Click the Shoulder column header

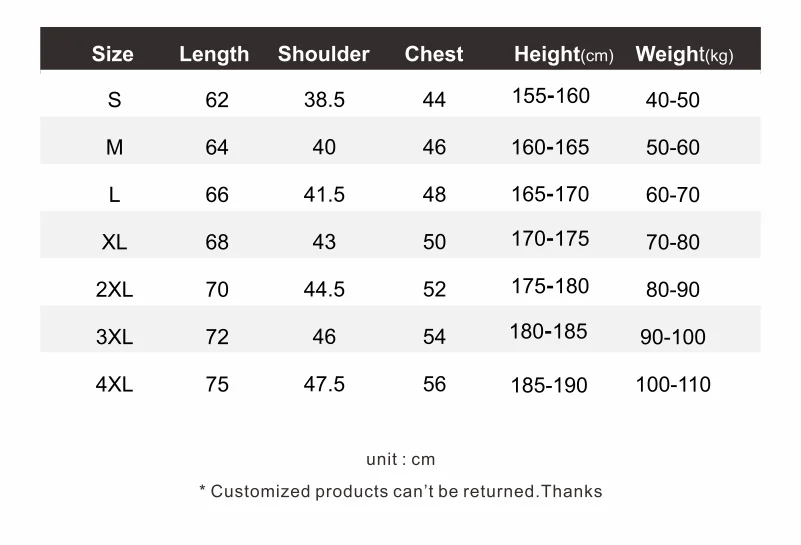tap(323, 54)
